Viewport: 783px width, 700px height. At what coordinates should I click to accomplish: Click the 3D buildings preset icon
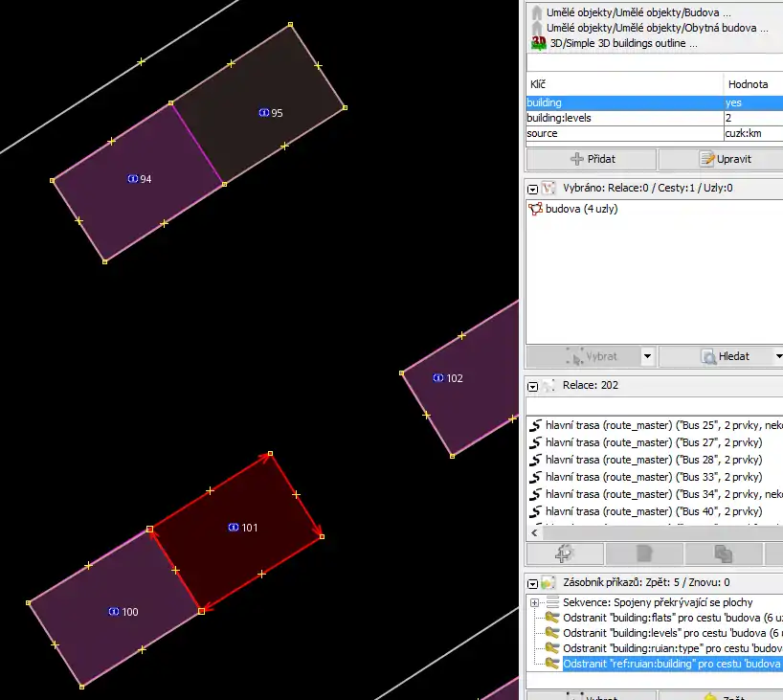(x=538, y=43)
